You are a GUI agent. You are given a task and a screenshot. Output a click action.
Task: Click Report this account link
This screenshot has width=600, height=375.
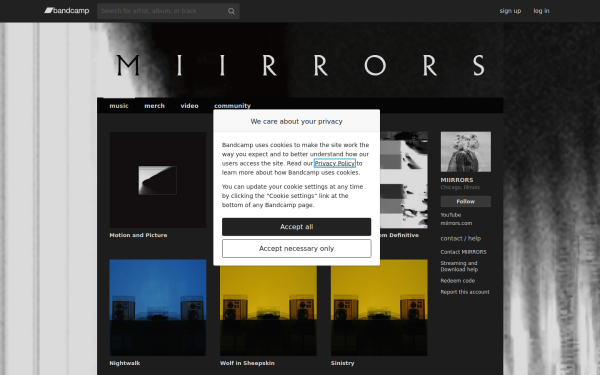pyautogui.click(x=465, y=292)
